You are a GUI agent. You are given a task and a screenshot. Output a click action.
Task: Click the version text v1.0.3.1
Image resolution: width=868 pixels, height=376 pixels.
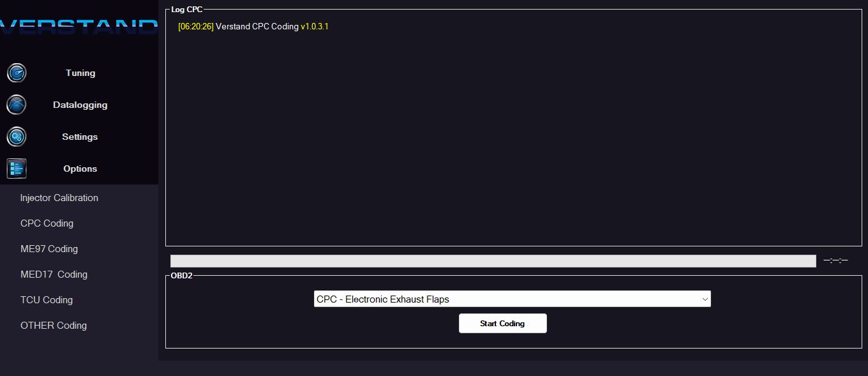(313, 26)
